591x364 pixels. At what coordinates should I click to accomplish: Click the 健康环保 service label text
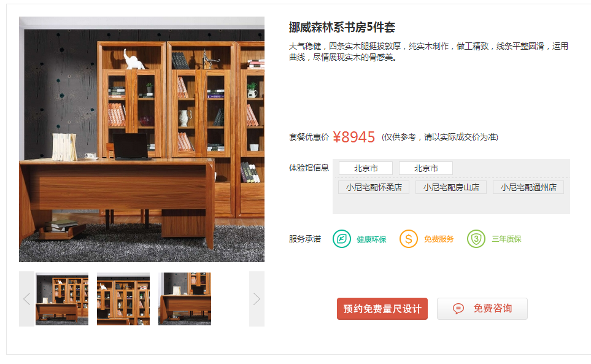tap(371, 239)
